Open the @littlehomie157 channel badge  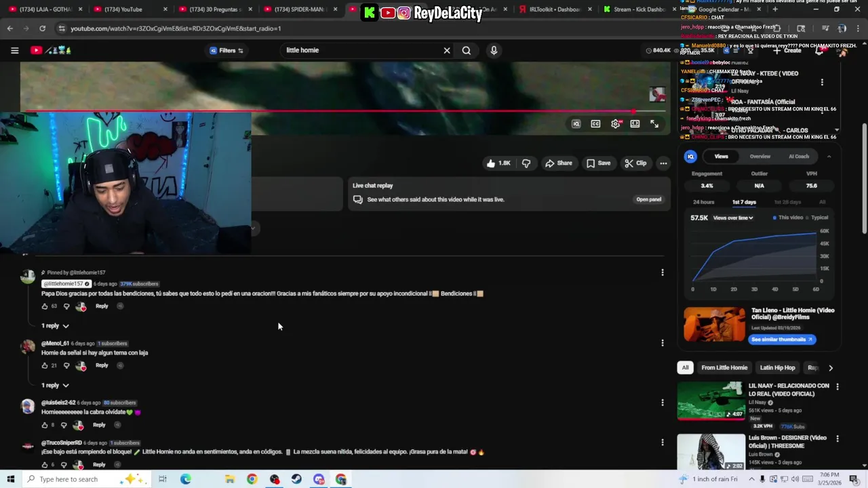click(66, 284)
